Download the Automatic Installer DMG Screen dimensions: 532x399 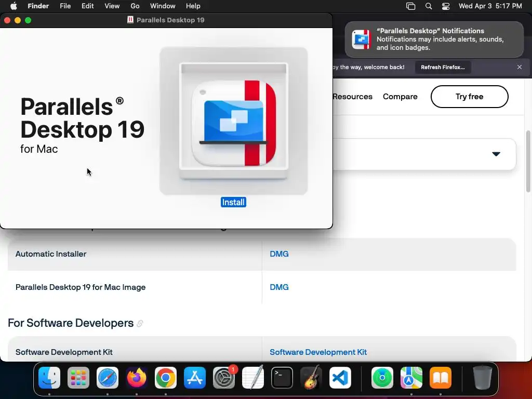click(x=279, y=254)
